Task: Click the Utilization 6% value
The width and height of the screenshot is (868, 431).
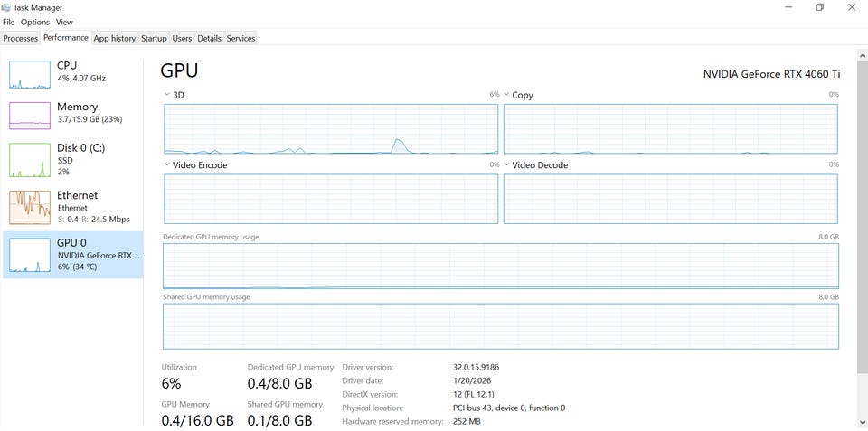Action: 171,383
